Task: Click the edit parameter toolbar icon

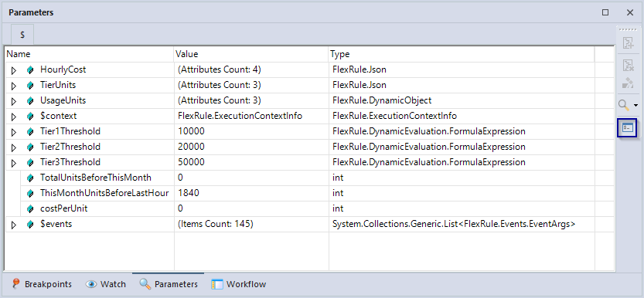Action: point(628,84)
